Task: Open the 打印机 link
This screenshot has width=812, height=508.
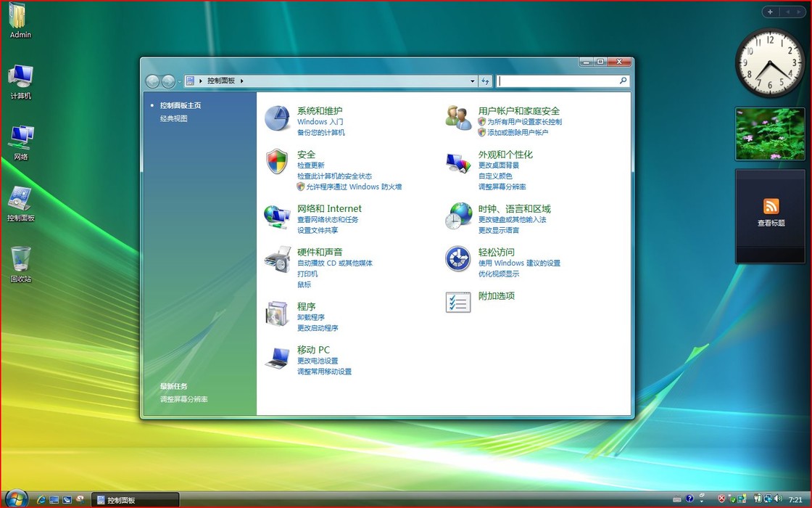Action: 307,274
